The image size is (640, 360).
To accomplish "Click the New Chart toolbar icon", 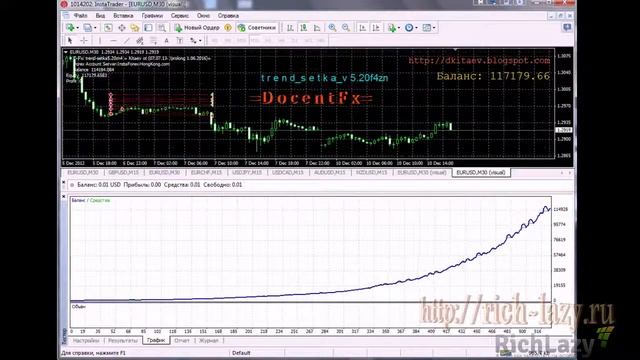I will tap(70, 28).
